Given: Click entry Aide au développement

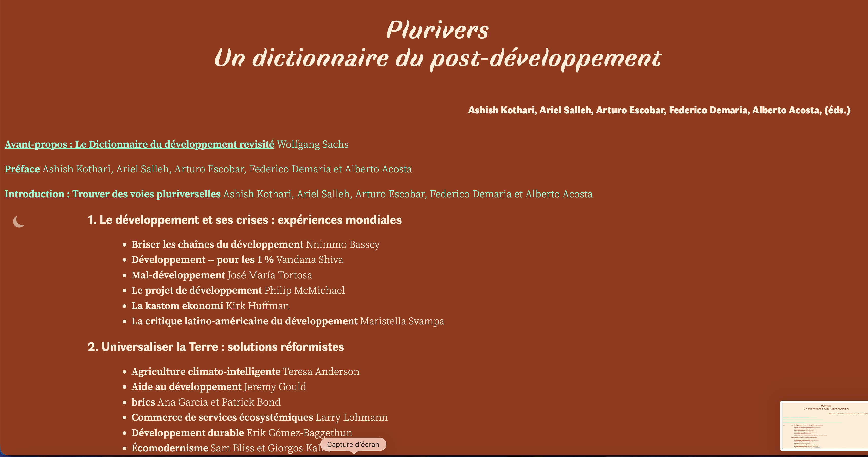Looking at the screenshot, I should pos(186,387).
